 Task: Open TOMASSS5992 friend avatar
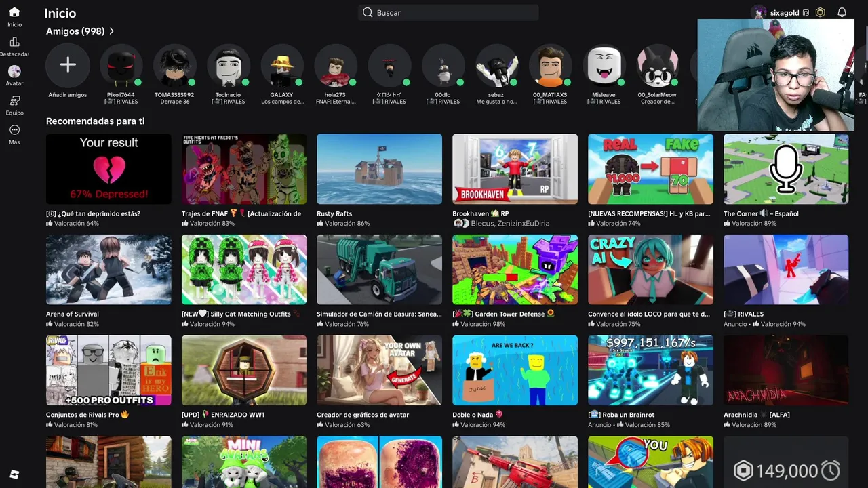point(174,66)
